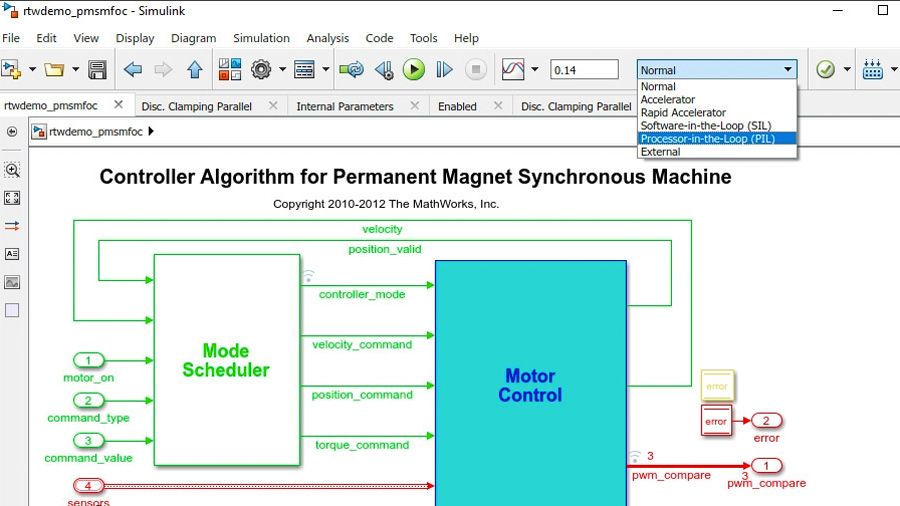The image size is (900, 506).
Task: Click the Step Forward icon
Action: [445, 70]
